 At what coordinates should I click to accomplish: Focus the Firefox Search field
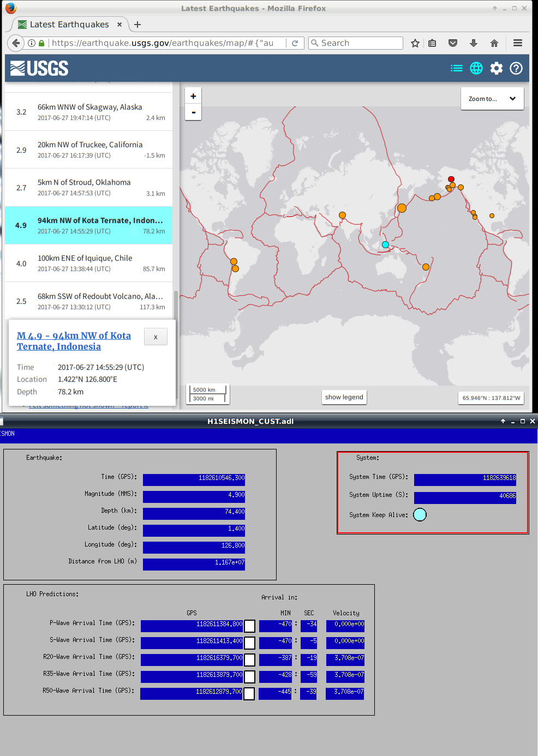[356, 43]
